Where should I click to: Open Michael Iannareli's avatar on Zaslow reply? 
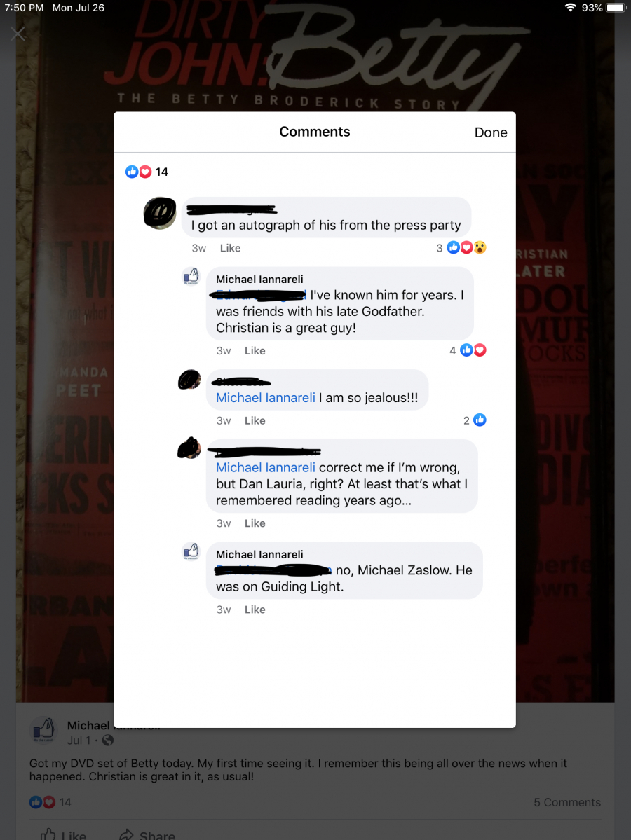pos(191,551)
